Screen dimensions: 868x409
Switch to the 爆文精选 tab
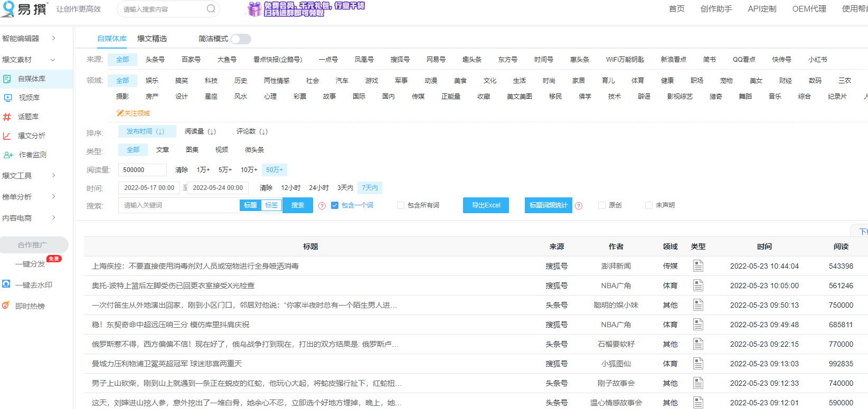(152, 39)
